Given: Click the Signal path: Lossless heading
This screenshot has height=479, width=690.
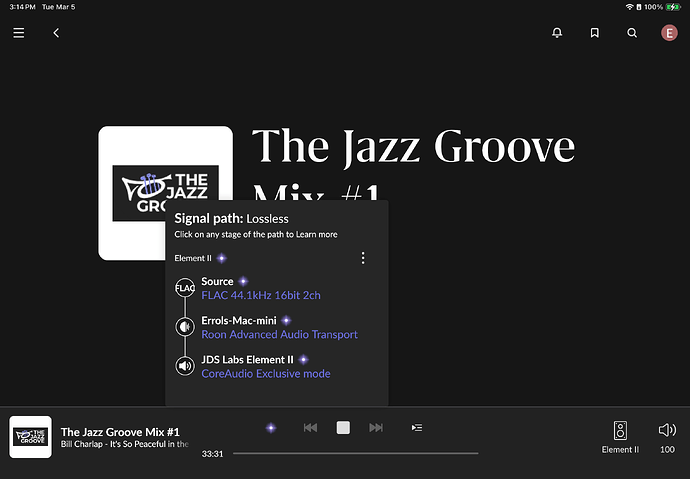Looking at the screenshot, I should coord(231,219).
